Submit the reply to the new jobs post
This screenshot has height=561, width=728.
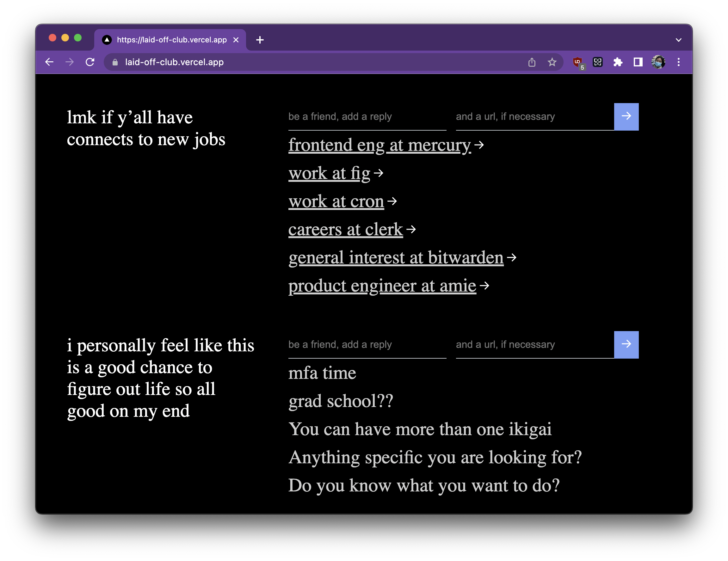pyautogui.click(x=626, y=117)
